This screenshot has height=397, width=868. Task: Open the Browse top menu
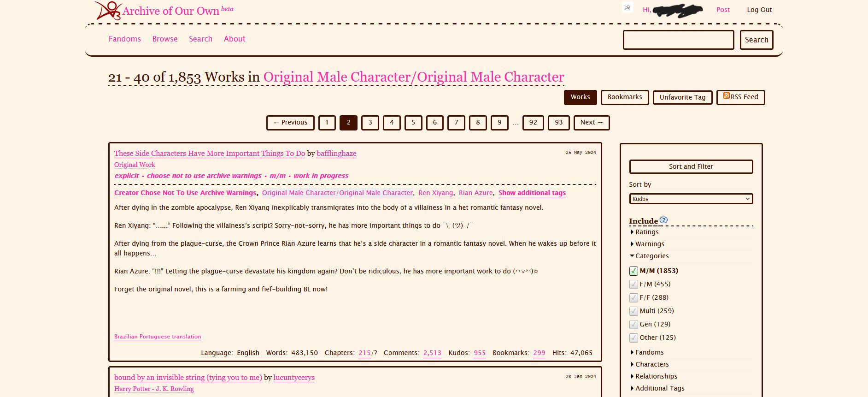[165, 39]
